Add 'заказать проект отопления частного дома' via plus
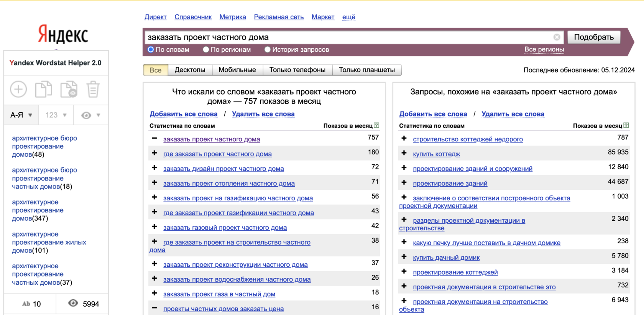 154,182
